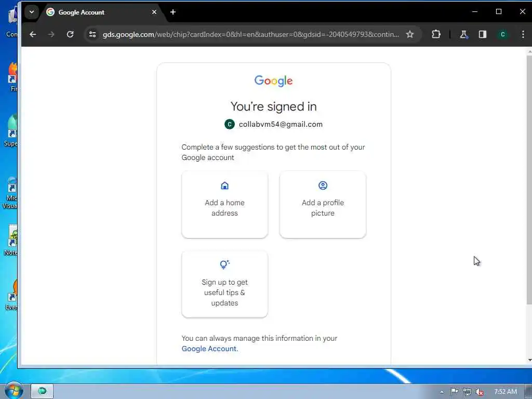Go back using the browser back arrow
This screenshot has height=399, width=532.
pyautogui.click(x=33, y=34)
